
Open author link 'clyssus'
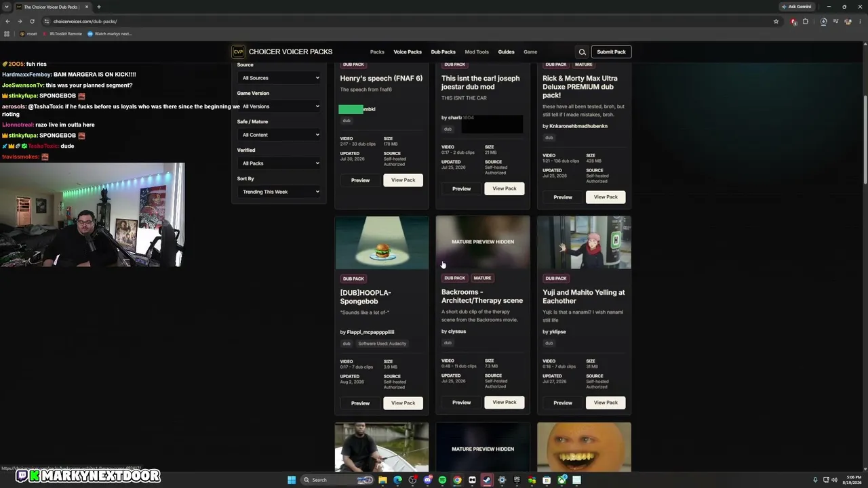457,331
